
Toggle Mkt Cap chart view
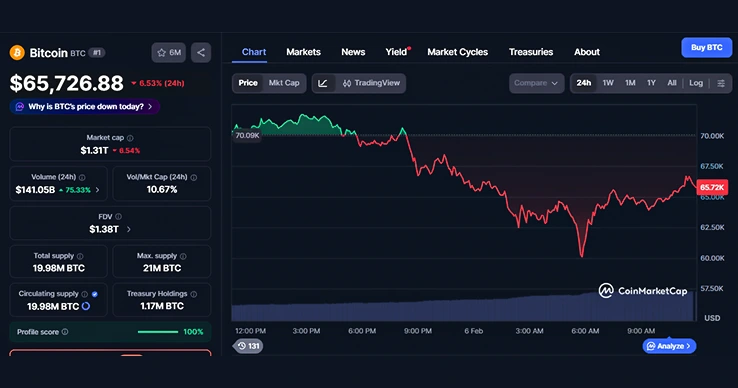click(x=284, y=83)
